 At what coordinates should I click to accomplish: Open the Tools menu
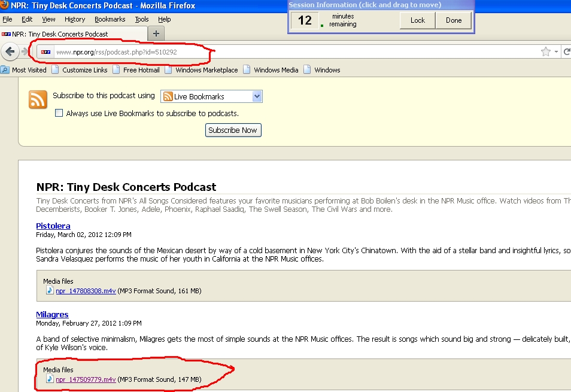[142, 19]
